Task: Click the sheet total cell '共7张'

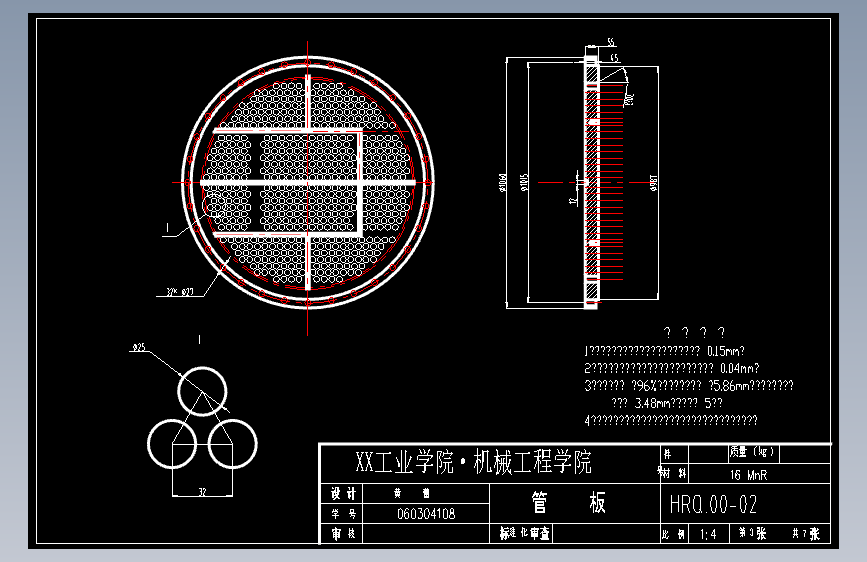Action: 806,534
